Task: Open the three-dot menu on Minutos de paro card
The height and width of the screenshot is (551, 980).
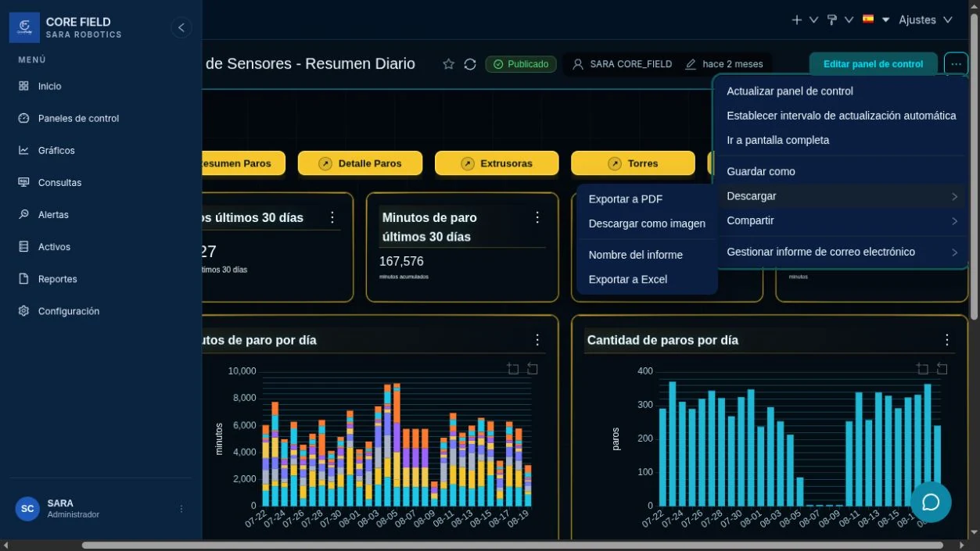Action: pyautogui.click(x=537, y=217)
